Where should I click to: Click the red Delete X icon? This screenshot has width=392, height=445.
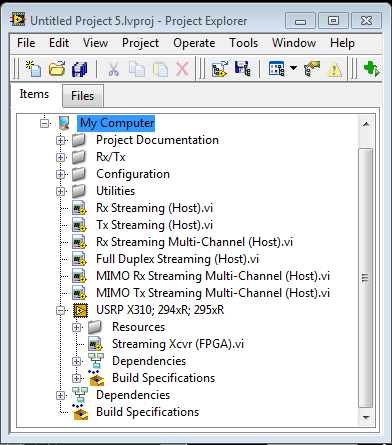pyautogui.click(x=182, y=69)
